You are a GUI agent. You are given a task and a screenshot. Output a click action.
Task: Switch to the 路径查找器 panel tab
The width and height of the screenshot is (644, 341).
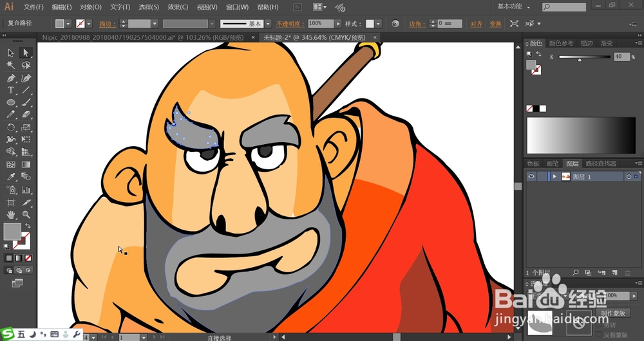tap(601, 163)
